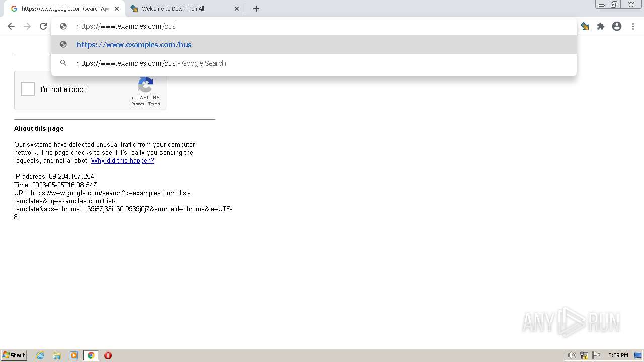This screenshot has width=644, height=362.
Task: Select the Google Search suggestion for examples.com/bus
Action: pyautogui.click(x=314, y=63)
